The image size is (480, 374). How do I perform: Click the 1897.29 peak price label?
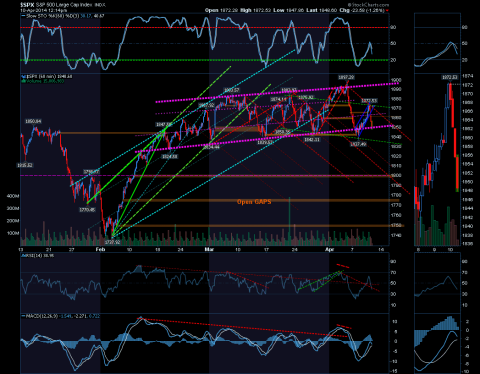[x=346, y=77]
